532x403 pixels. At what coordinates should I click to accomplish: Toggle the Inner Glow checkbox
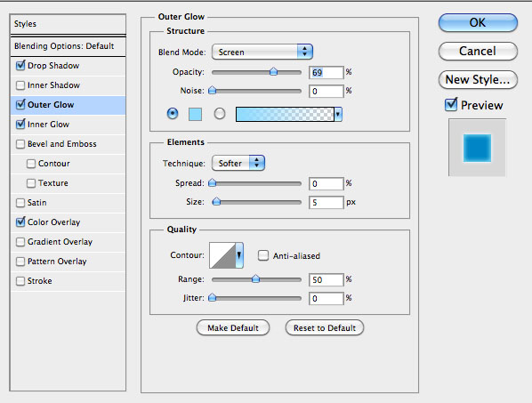click(x=20, y=125)
